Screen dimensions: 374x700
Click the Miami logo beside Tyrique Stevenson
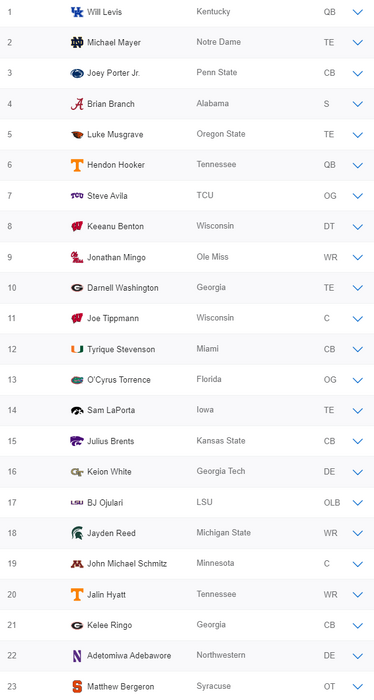77,349
